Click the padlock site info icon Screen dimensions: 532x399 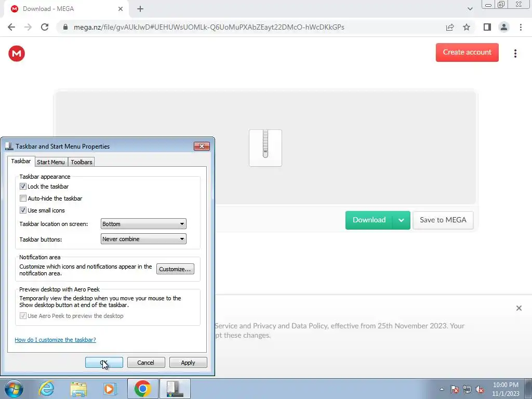tap(65, 27)
